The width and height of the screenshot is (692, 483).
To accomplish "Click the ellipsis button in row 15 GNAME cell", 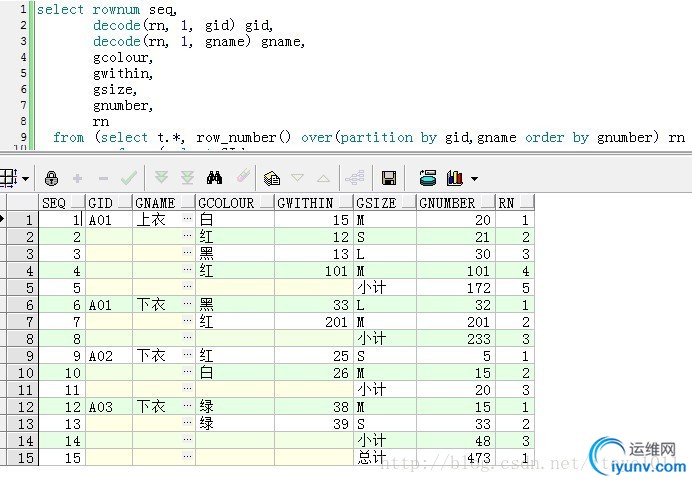I will coord(188,457).
